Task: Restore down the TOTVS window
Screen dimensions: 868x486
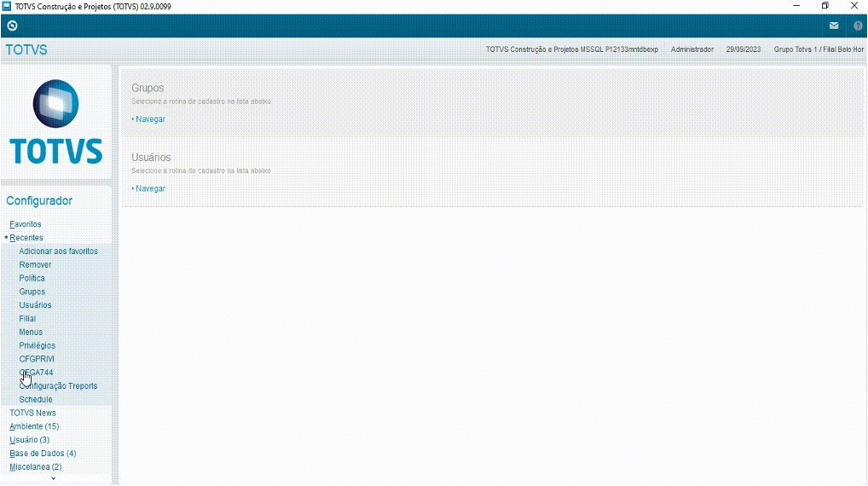Action: coord(825,6)
